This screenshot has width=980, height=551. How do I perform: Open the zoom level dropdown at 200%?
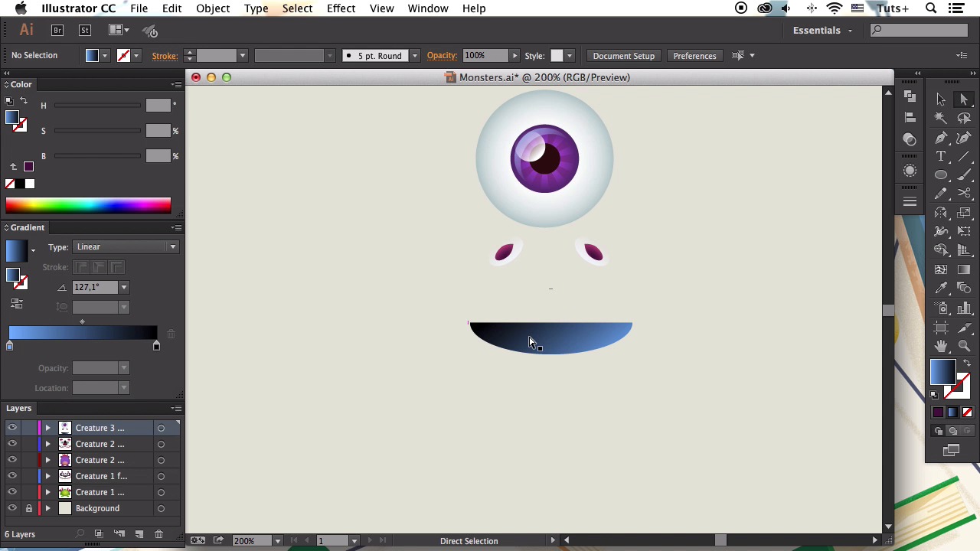[x=277, y=541]
